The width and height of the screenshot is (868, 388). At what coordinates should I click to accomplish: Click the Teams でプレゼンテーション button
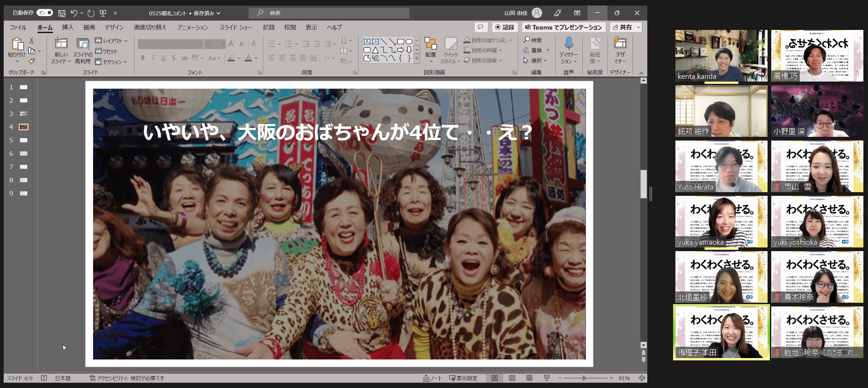[x=563, y=28]
